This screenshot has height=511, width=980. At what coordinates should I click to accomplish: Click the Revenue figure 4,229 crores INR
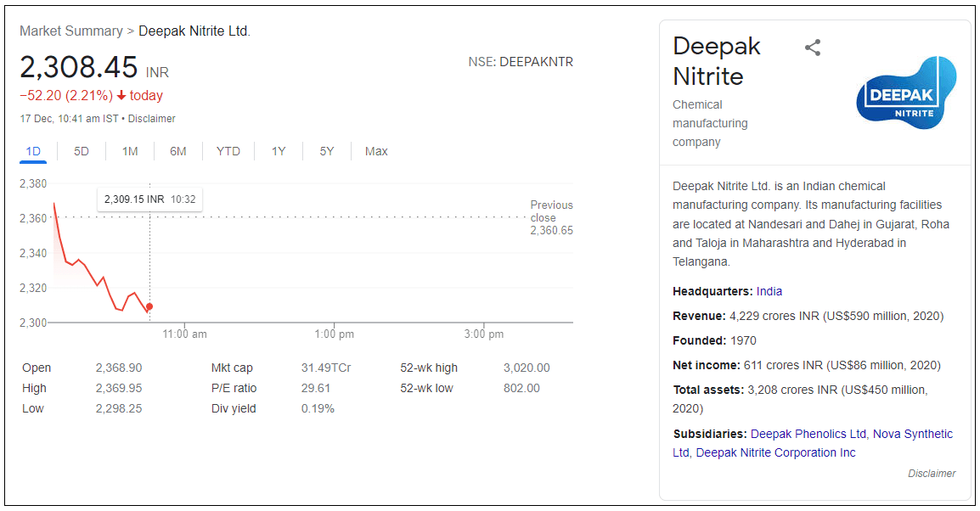pos(774,316)
